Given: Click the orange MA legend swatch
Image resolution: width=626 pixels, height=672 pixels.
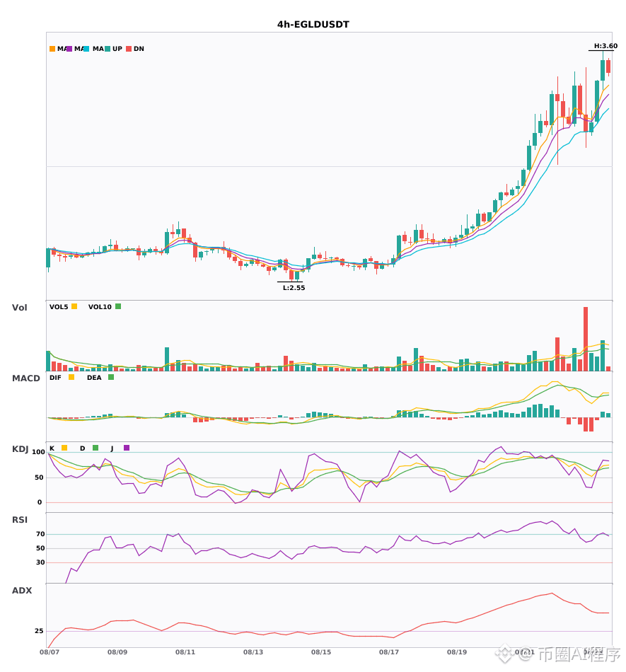Looking at the screenshot, I should pos(52,49).
